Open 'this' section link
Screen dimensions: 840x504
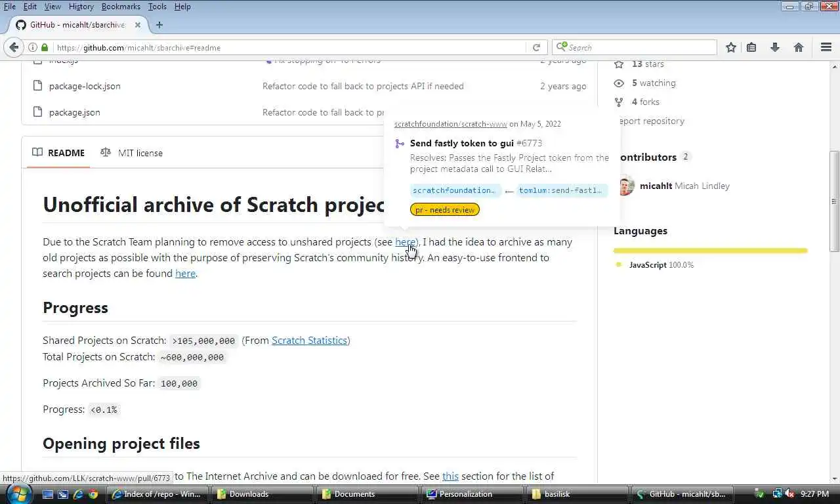point(450,476)
